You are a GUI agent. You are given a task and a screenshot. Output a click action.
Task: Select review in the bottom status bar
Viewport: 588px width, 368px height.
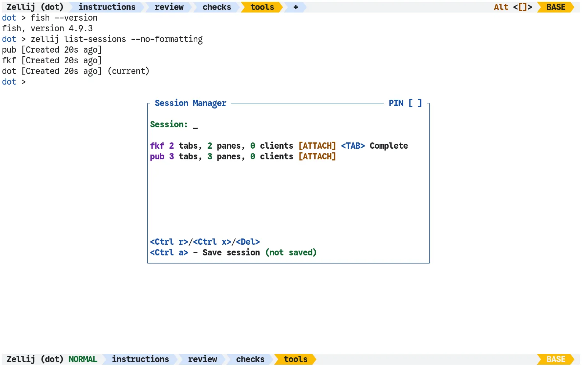(202, 359)
